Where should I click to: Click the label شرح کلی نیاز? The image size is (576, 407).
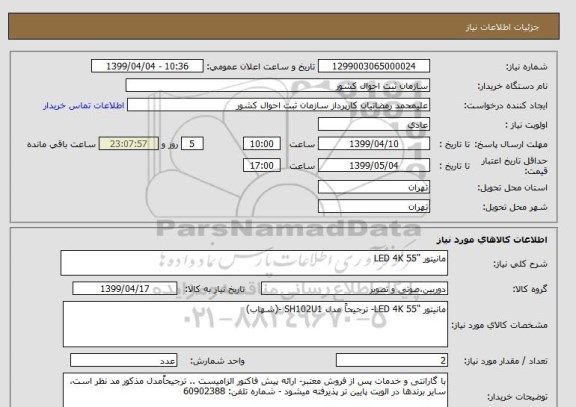(x=520, y=264)
